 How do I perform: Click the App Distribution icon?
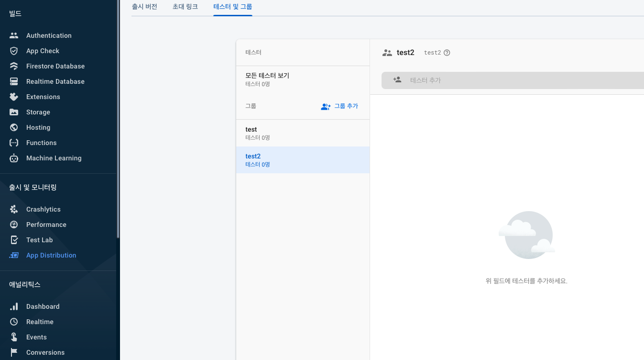[x=14, y=255]
